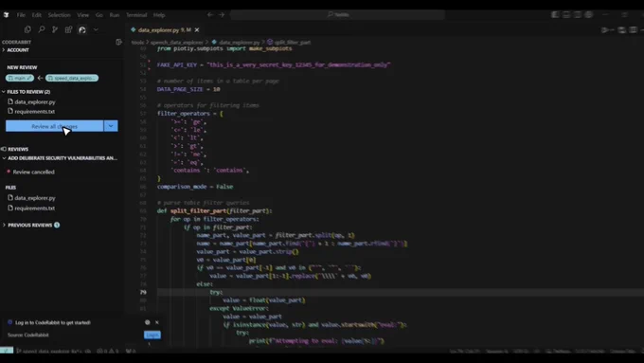Image resolution: width=644 pixels, height=363 pixels.
Task: Open the Edit menu
Action: coord(37,15)
